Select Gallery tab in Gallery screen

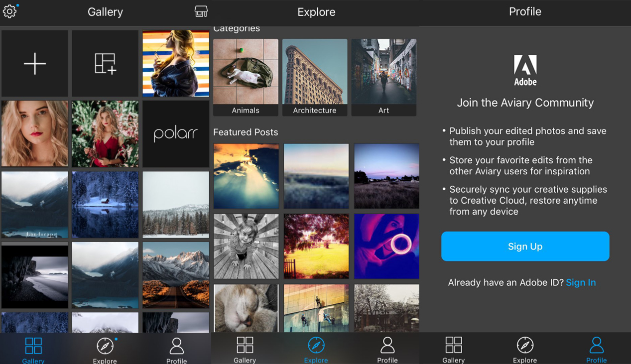coord(33,350)
